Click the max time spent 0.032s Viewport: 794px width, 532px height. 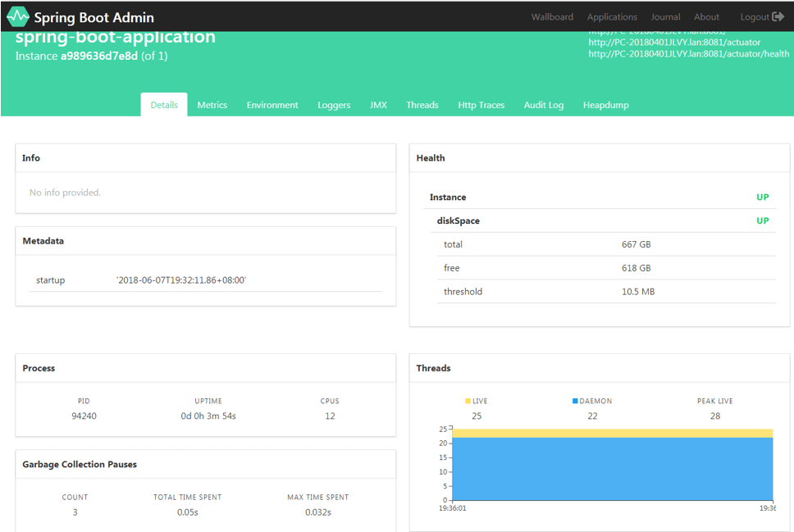pyautogui.click(x=318, y=512)
